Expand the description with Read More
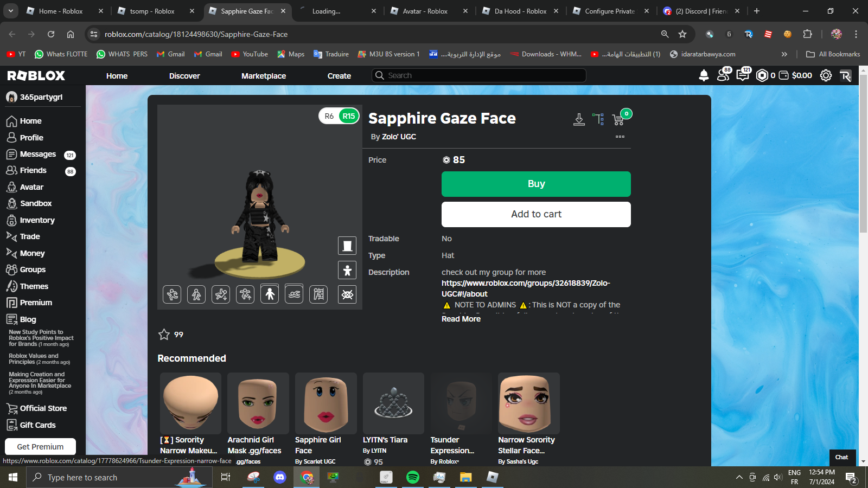 pos(461,319)
